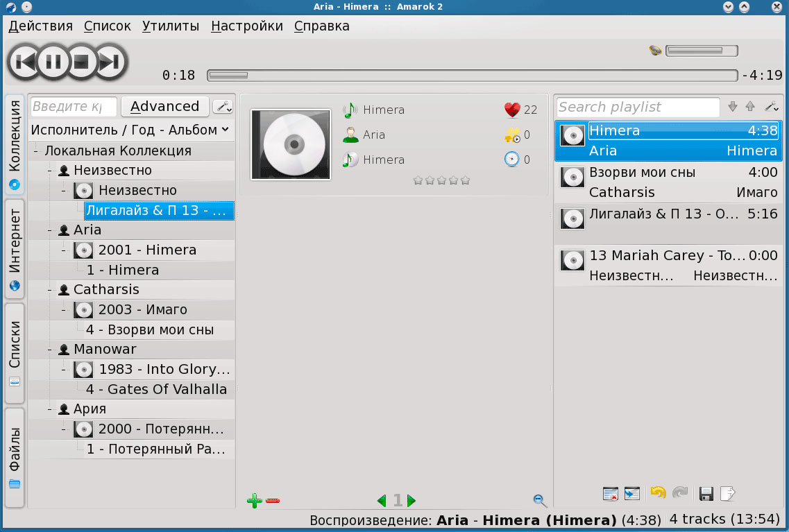
Task: Undo last playlist change
Action: [658, 492]
